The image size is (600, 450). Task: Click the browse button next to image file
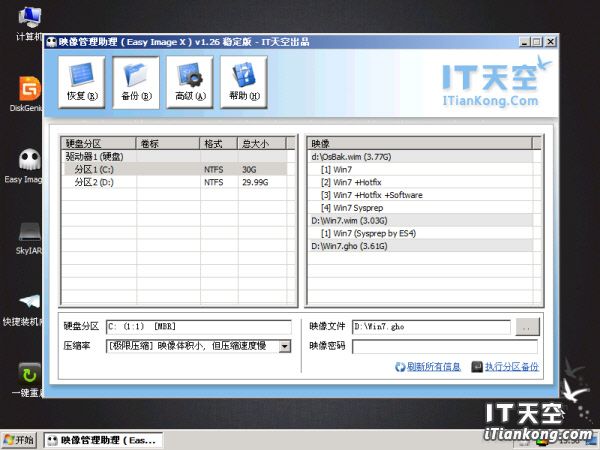(527, 328)
